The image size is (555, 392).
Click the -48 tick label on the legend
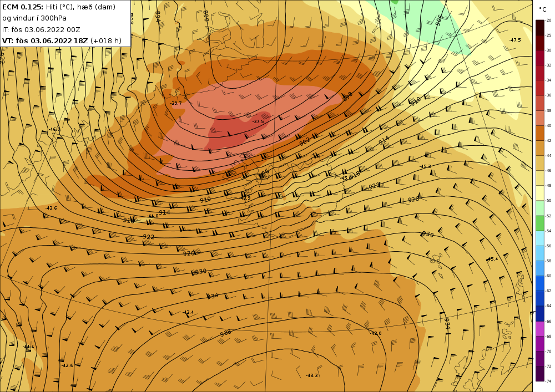coord(548,186)
